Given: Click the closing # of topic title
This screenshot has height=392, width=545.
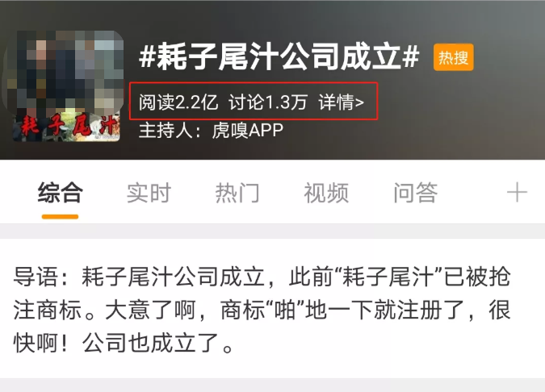Looking at the screenshot, I should click(410, 57).
